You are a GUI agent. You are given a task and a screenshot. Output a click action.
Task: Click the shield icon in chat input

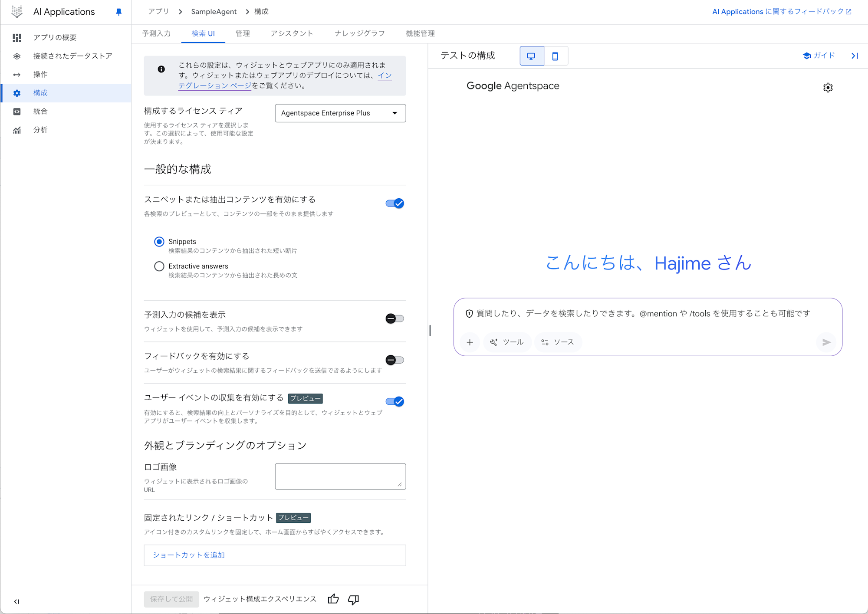(x=469, y=314)
